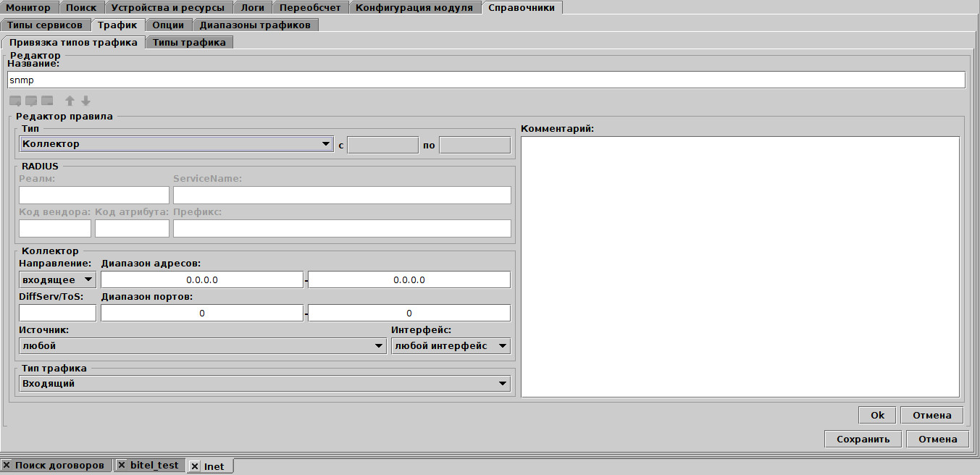
Task: Close the Inet bottom tab
Action: [195, 466]
